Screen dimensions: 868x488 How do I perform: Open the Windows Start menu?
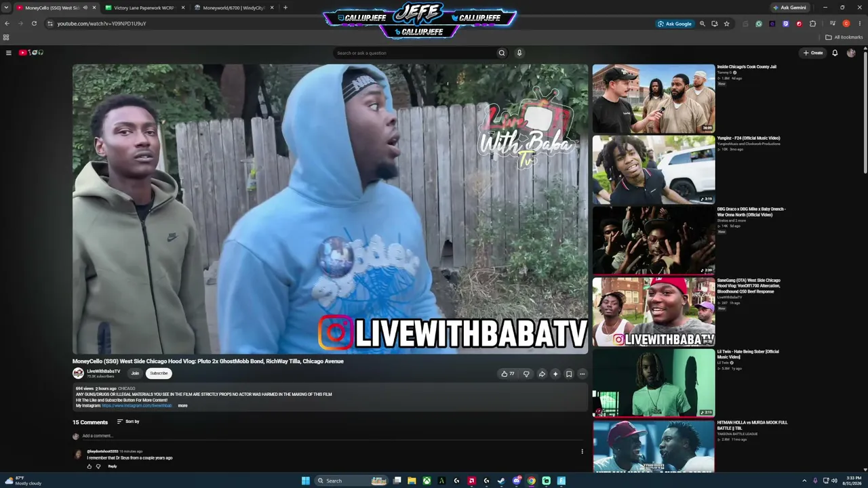306,481
